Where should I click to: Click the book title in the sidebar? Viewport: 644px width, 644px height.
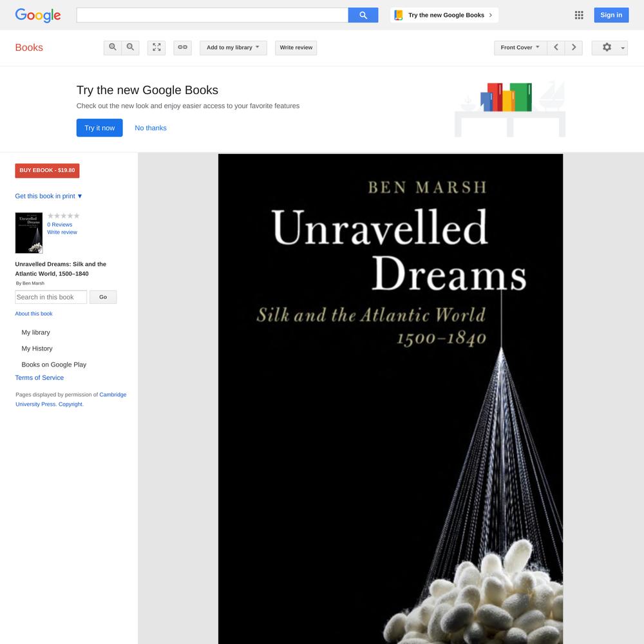61,269
